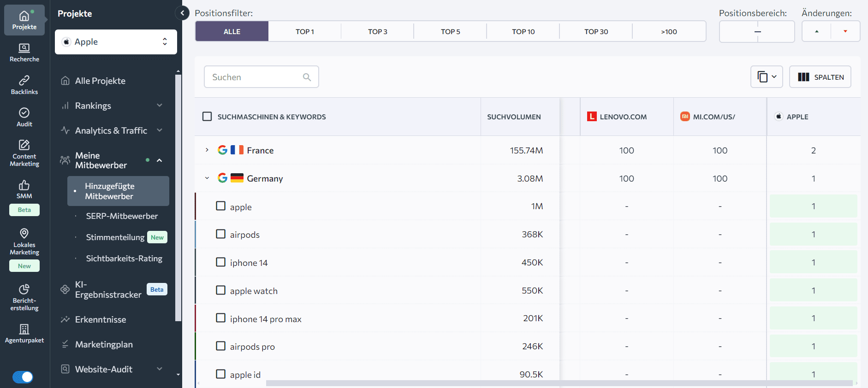This screenshot has height=388, width=868.
Task: Click Meine Mitbewerber people icon
Action: (x=65, y=160)
